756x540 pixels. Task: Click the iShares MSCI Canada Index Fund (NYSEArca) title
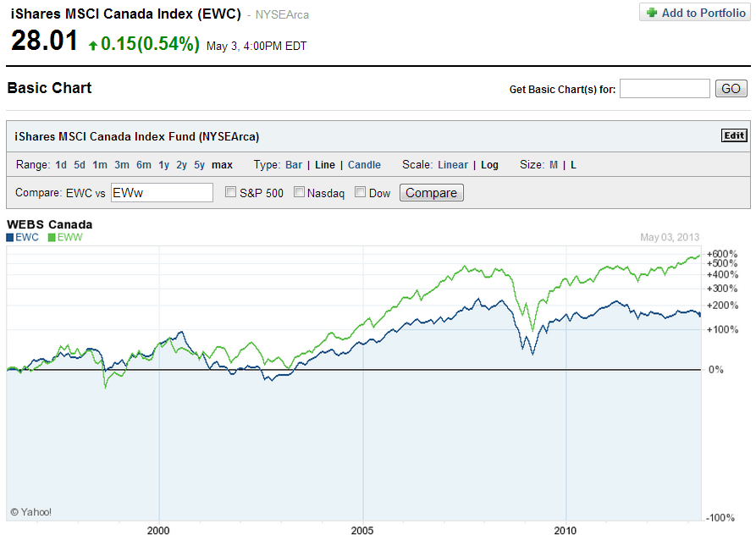point(137,137)
